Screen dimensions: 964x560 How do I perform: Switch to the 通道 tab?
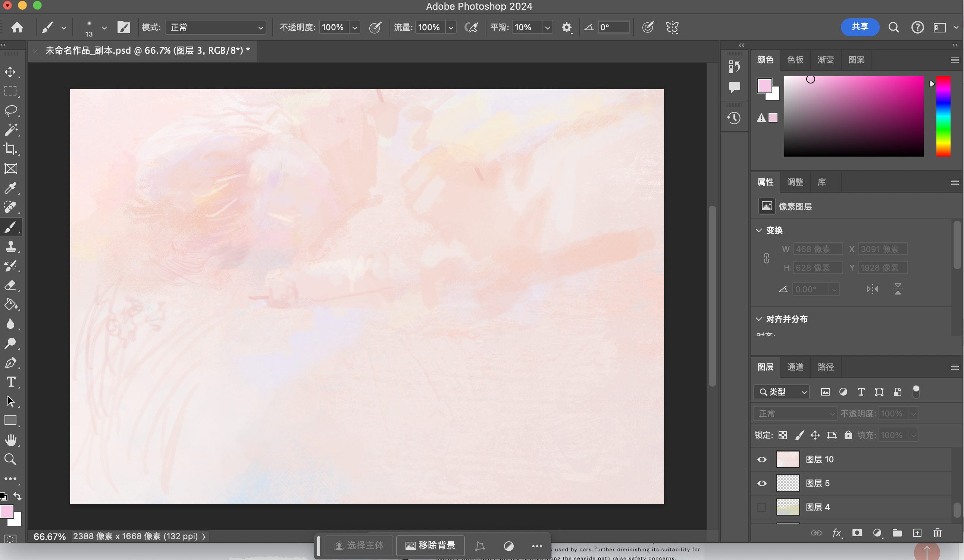[795, 367]
